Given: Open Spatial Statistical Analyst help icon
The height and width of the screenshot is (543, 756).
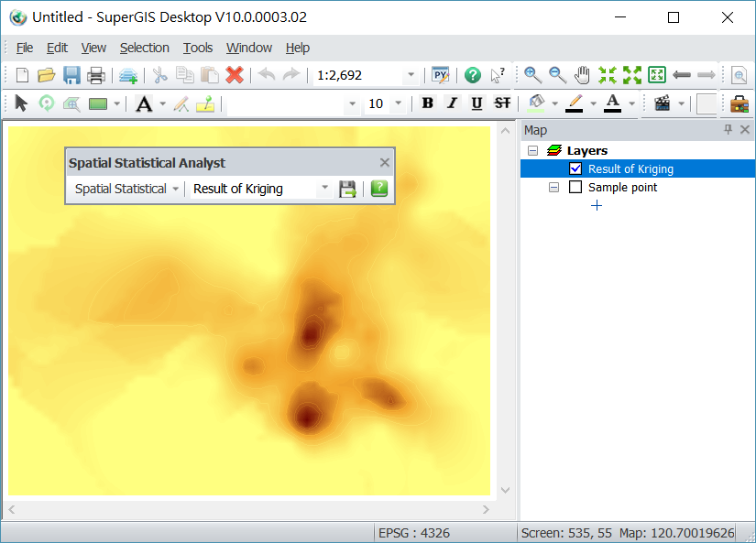Looking at the screenshot, I should coord(379,189).
